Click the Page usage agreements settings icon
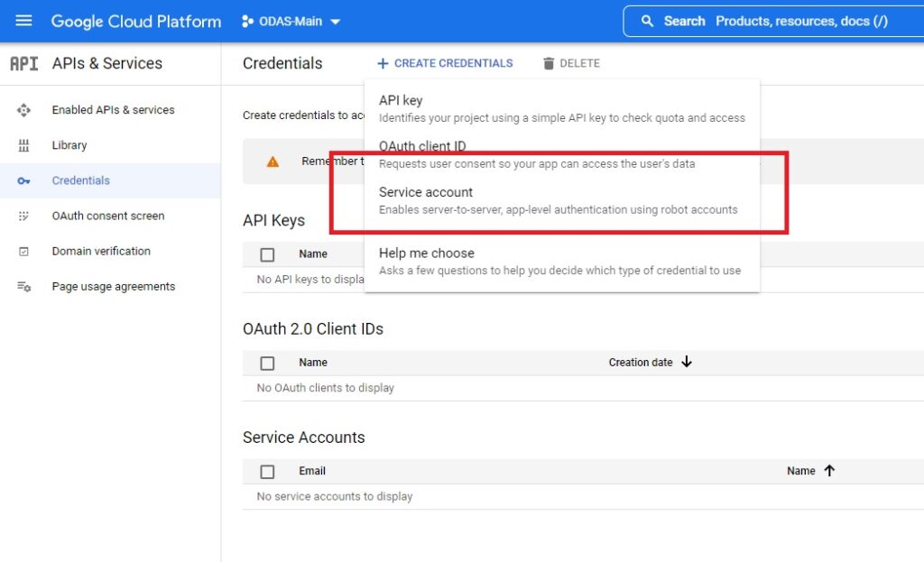Viewport: 924px width, 562px height. click(23, 287)
